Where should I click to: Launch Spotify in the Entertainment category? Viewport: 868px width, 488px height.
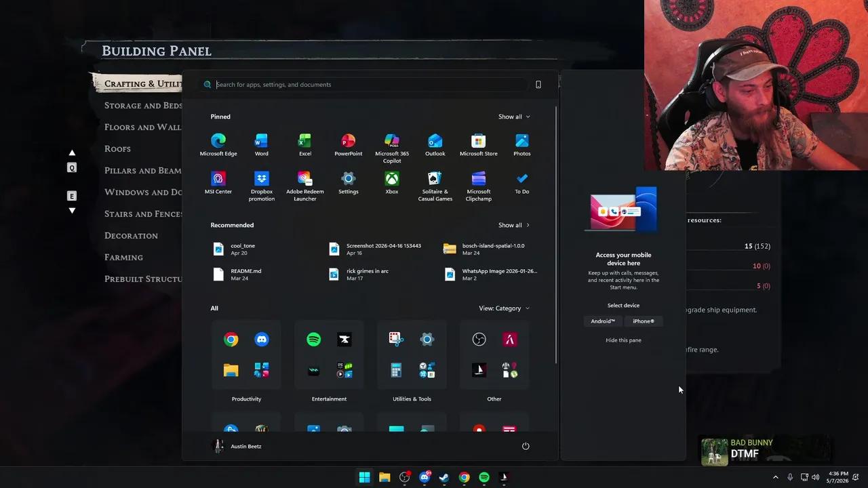tap(314, 340)
